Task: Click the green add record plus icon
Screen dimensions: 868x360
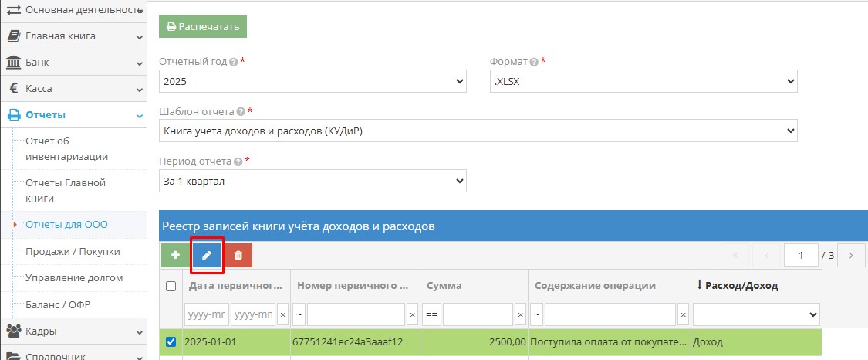Action: (176, 255)
